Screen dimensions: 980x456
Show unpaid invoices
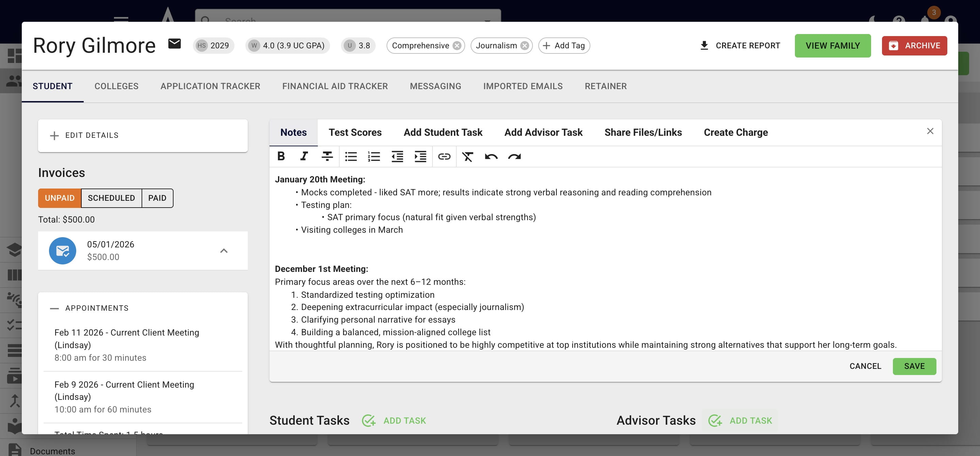[60, 198]
